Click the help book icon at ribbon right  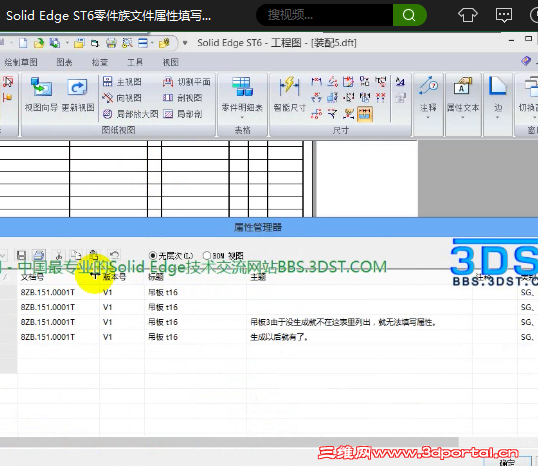tap(526, 61)
